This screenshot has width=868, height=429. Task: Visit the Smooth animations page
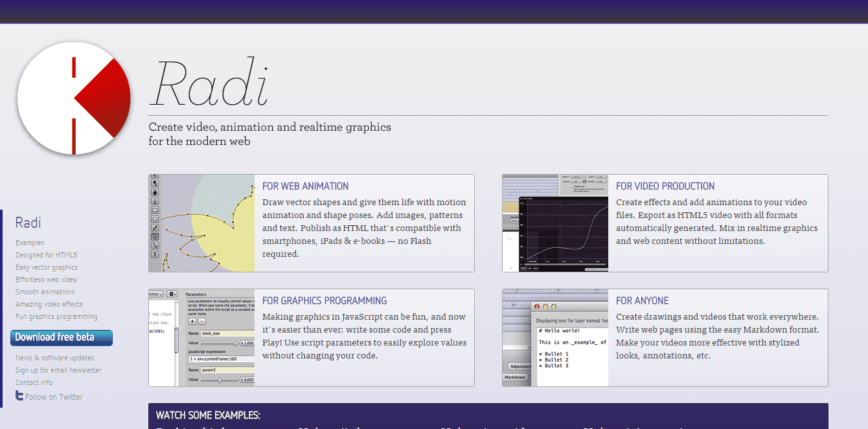(45, 292)
